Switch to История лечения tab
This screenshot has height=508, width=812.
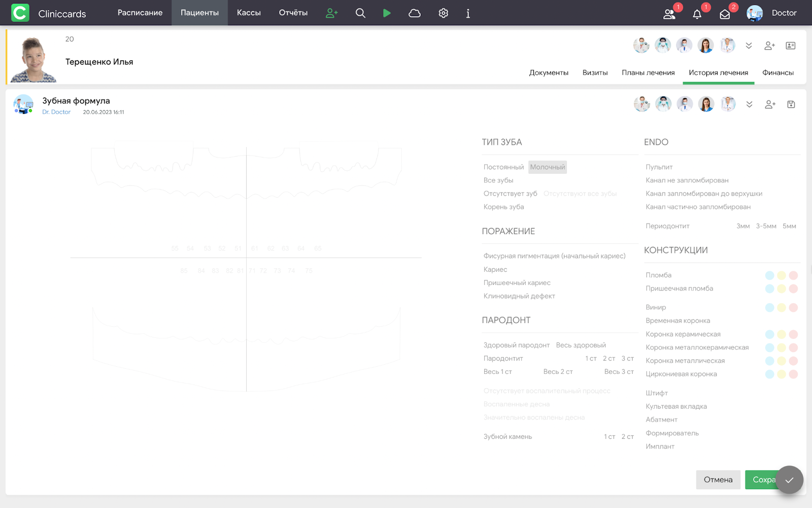(x=718, y=73)
